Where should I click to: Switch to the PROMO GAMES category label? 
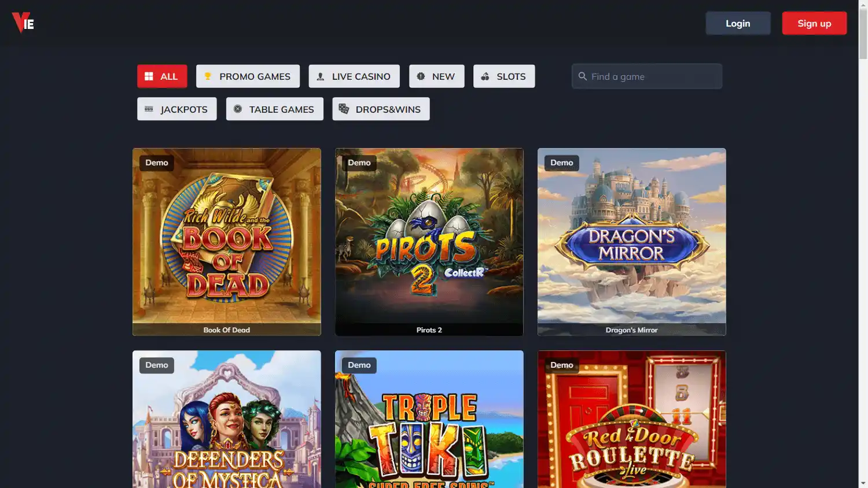(x=255, y=76)
